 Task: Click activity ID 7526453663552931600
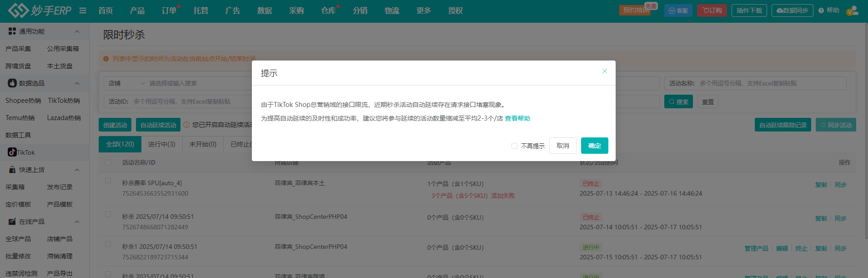coord(155,193)
